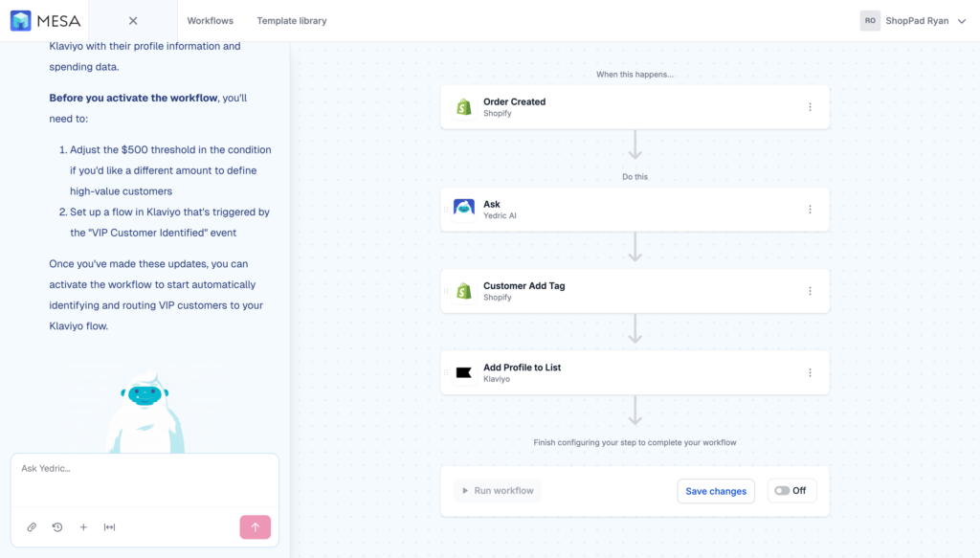Click the Run workflow button
This screenshot has height=558, width=980.
click(x=497, y=490)
